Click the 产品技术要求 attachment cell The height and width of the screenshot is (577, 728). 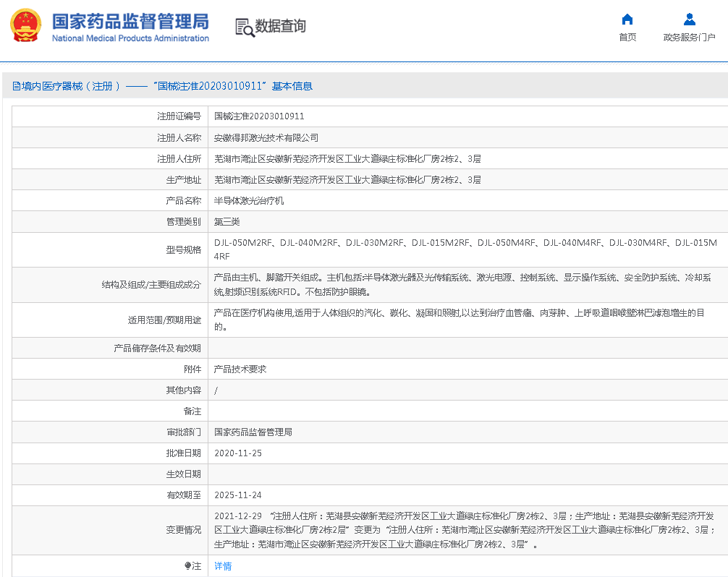click(240, 369)
